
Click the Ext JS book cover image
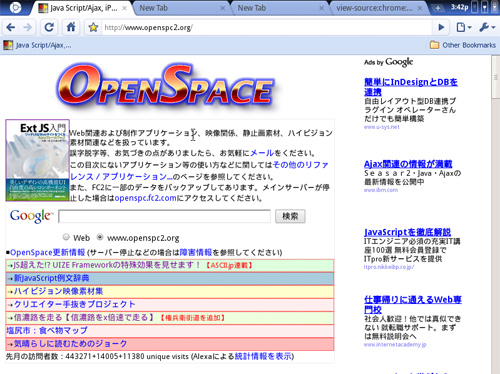37,160
